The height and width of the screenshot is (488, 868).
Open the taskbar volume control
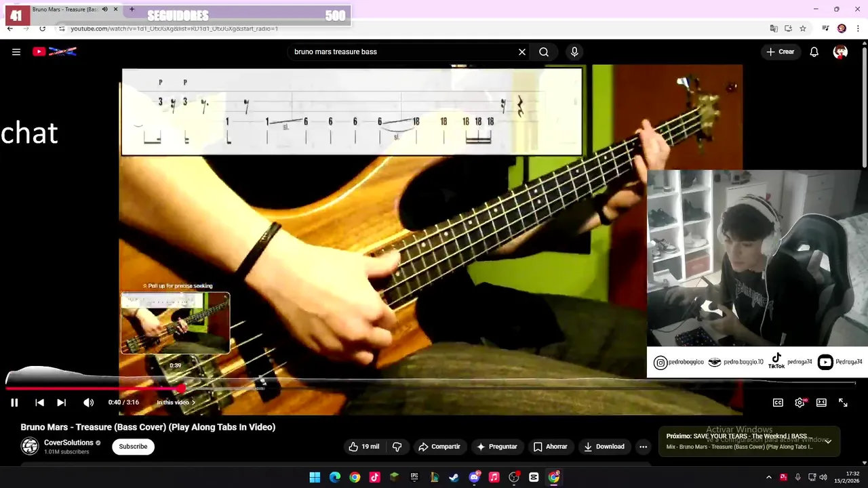[x=823, y=477]
